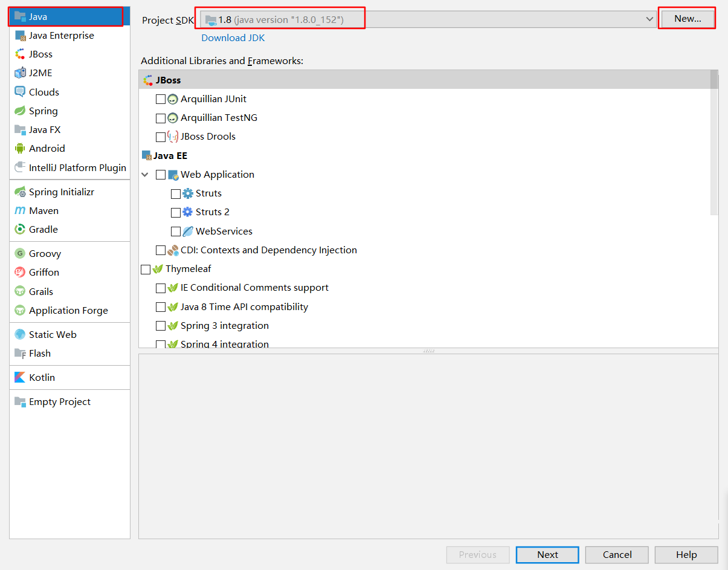The height and width of the screenshot is (570, 728).
Task: Click the frameworks list vertical scrollbar
Action: coord(714,143)
